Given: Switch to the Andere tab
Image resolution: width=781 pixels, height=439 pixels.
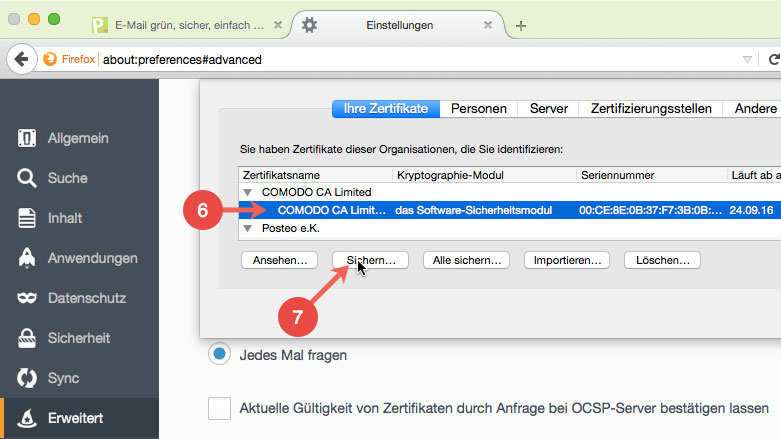Looking at the screenshot, I should coord(753,109).
